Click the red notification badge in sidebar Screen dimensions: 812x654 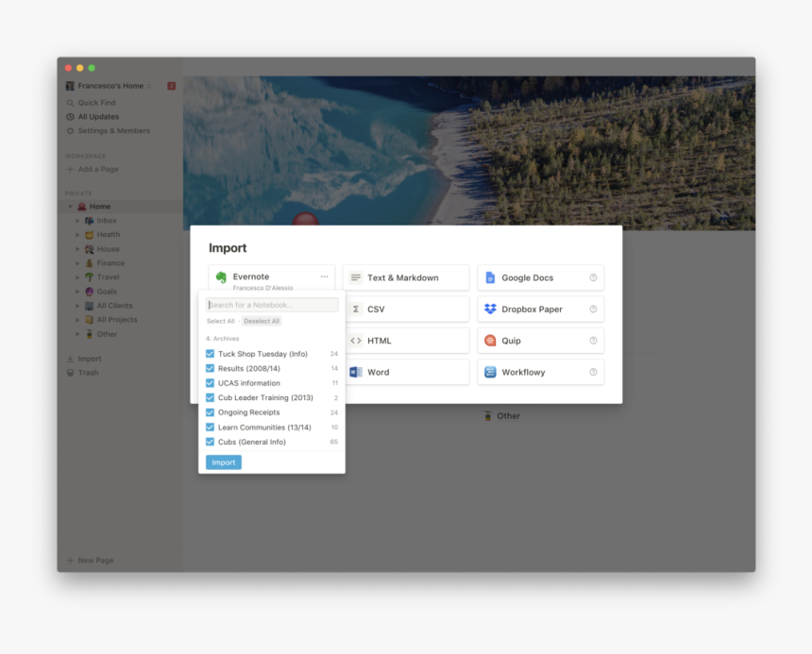172,86
